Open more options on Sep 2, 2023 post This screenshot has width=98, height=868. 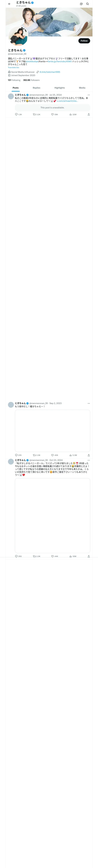[89, 403]
